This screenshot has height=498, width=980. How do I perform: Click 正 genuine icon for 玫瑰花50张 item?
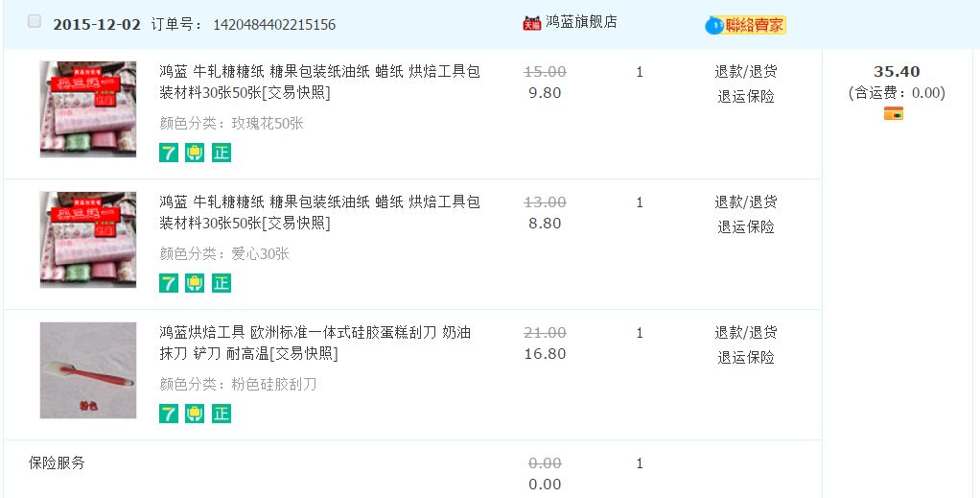[222, 153]
